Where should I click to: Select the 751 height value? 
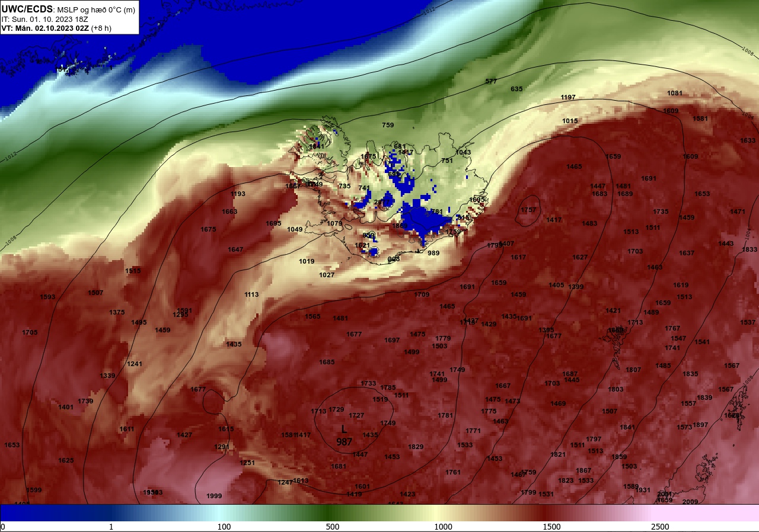[447, 161]
